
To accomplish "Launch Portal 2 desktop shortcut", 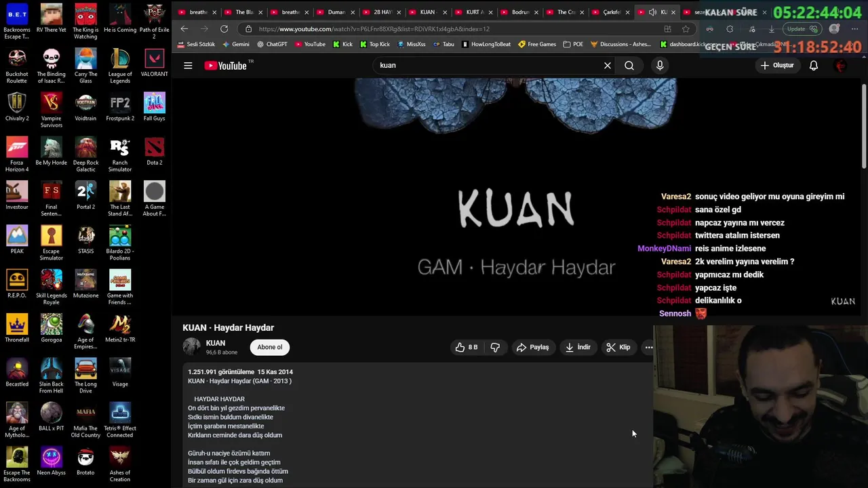I will [x=85, y=197].
